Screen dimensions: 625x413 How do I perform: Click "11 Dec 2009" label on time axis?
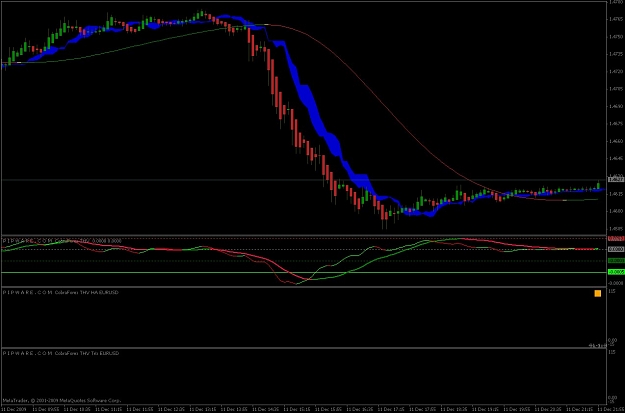(14, 409)
